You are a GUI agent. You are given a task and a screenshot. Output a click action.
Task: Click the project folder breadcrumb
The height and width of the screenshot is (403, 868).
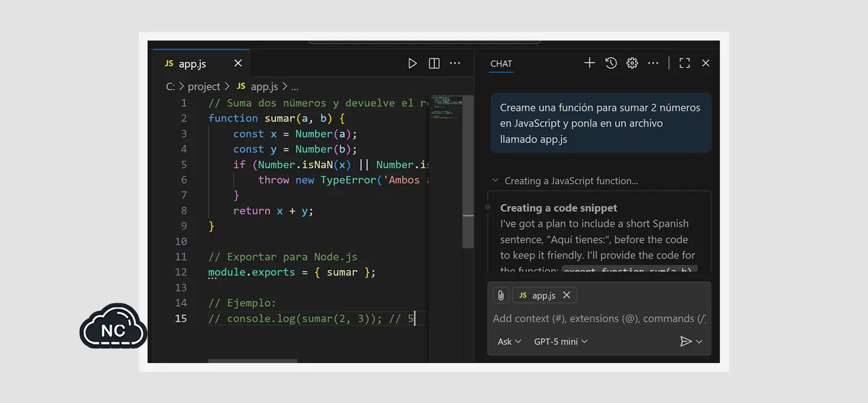tap(204, 86)
